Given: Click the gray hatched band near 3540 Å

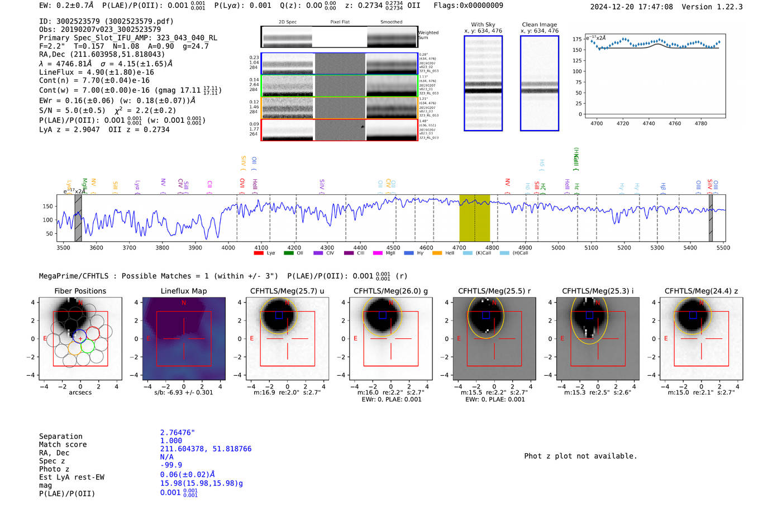Looking at the screenshot, I should tap(78, 218).
